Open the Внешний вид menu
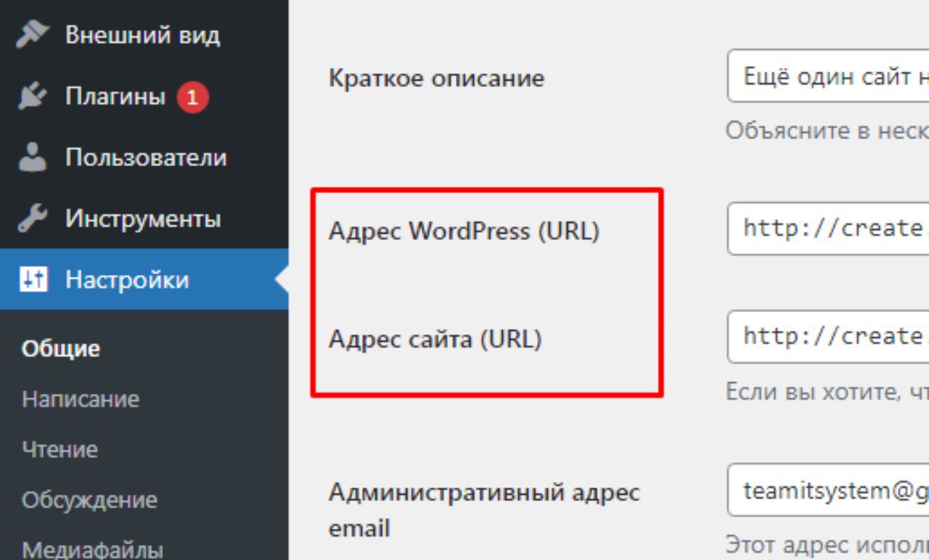Screen dimensions: 929x560 point(144,35)
